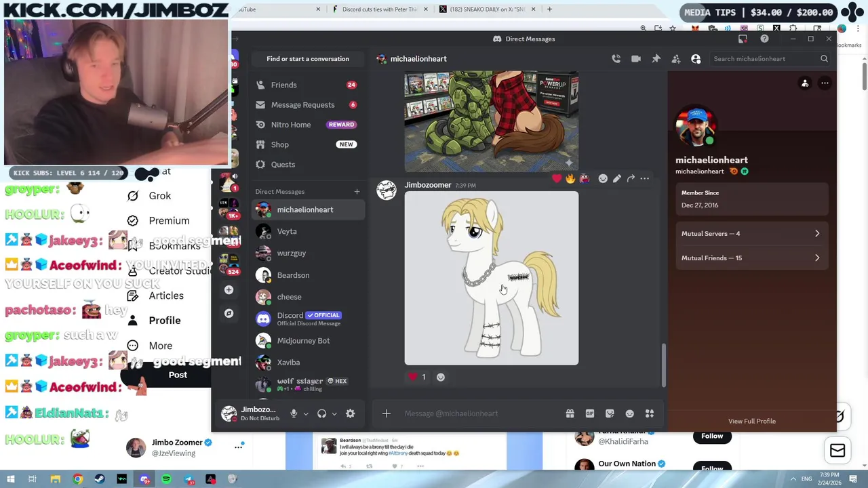Expand Mutual Friends — 15
This screenshot has width=868, height=488.
coord(751,258)
